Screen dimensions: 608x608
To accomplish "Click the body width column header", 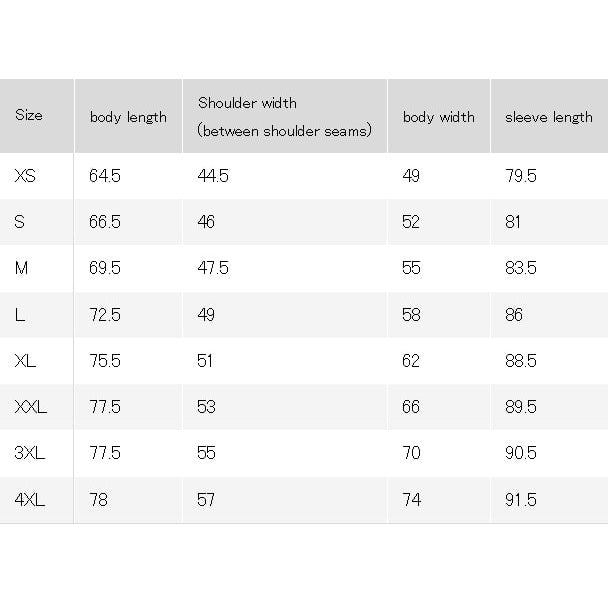I will [439, 117].
